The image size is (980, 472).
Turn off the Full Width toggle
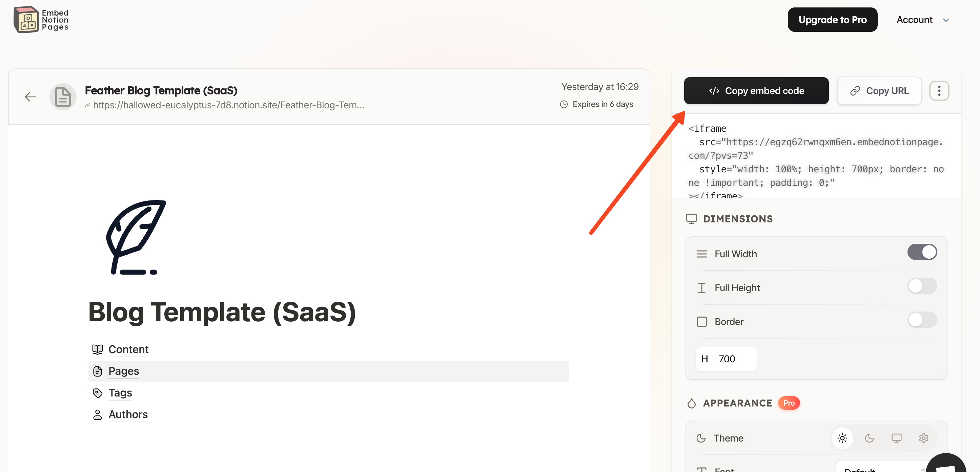(922, 252)
